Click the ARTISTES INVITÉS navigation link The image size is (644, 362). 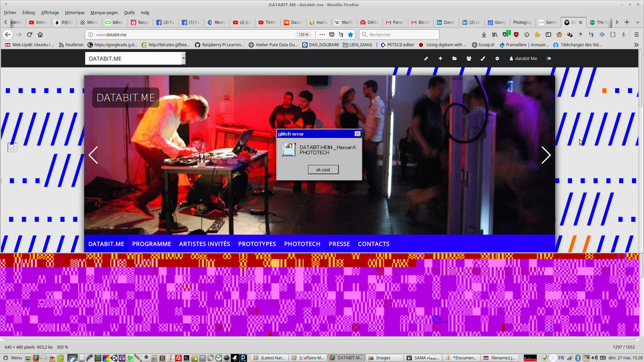tap(204, 244)
